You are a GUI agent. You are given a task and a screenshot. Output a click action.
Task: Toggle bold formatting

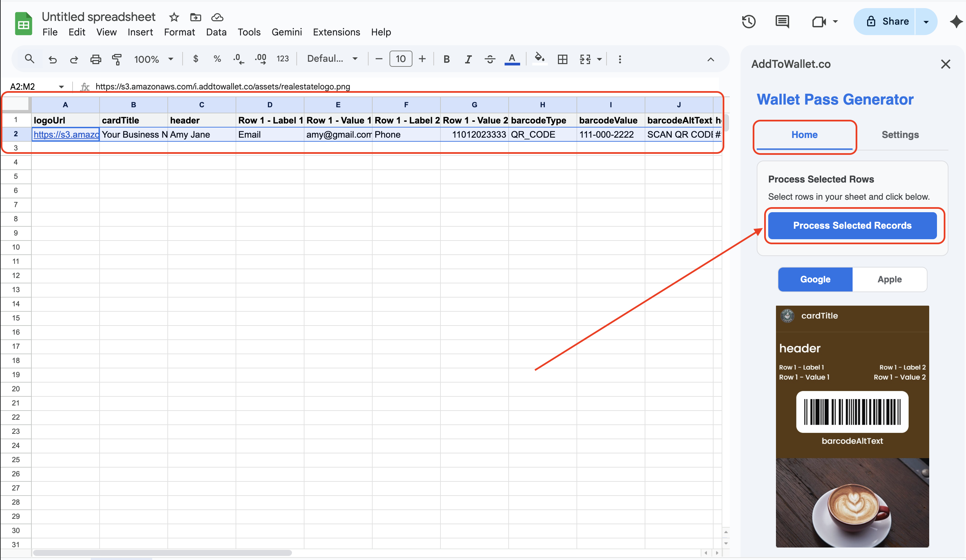[446, 59]
